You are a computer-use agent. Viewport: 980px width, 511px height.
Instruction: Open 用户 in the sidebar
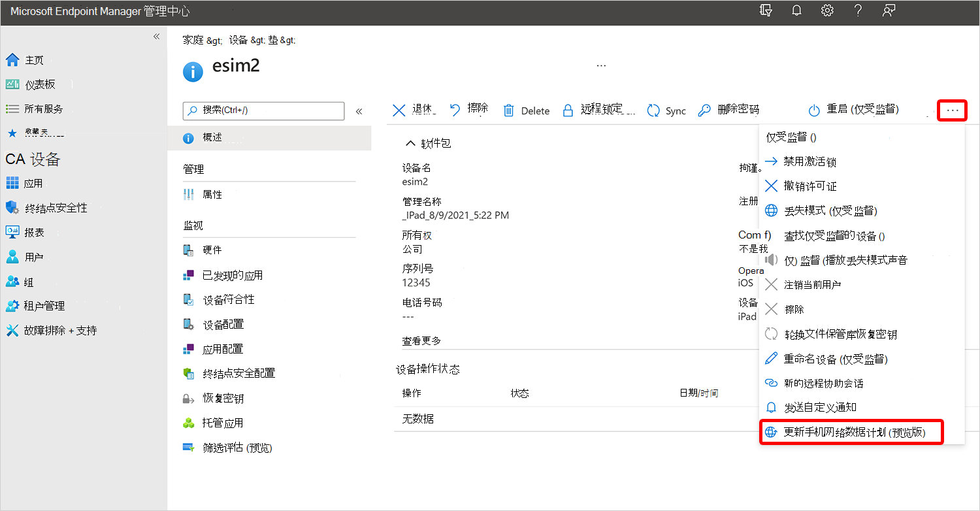click(x=34, y=257)
